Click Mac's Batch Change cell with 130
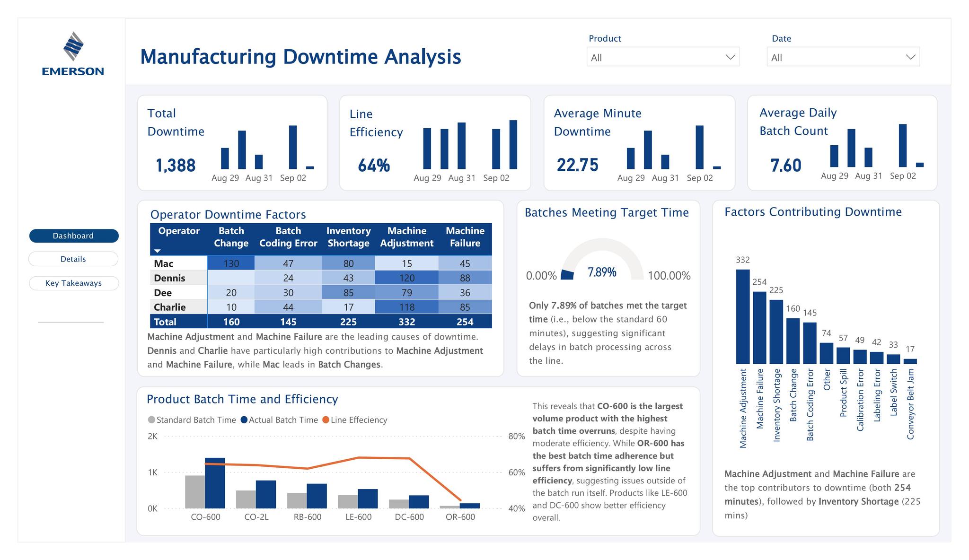969x560 pixels. pyautogui.click(x=231, y=263)
